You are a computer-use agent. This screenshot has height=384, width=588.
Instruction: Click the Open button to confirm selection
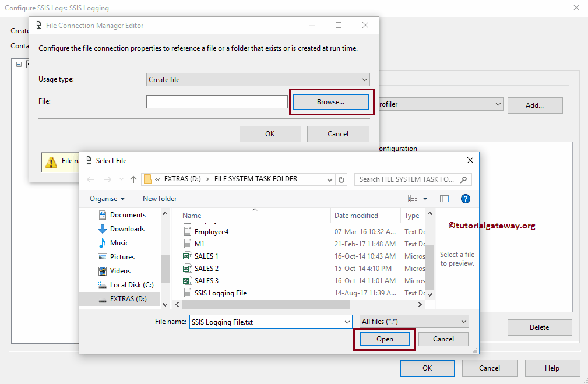tap(385, 339)
